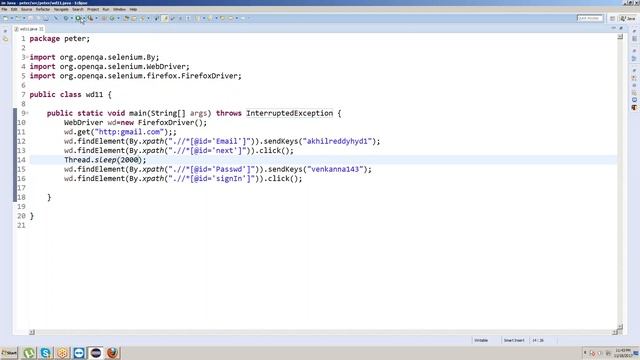Image resolution: width=640 pixels, height=360 pixels.
Task: Run the program using green Run icon
Action: 78,18
